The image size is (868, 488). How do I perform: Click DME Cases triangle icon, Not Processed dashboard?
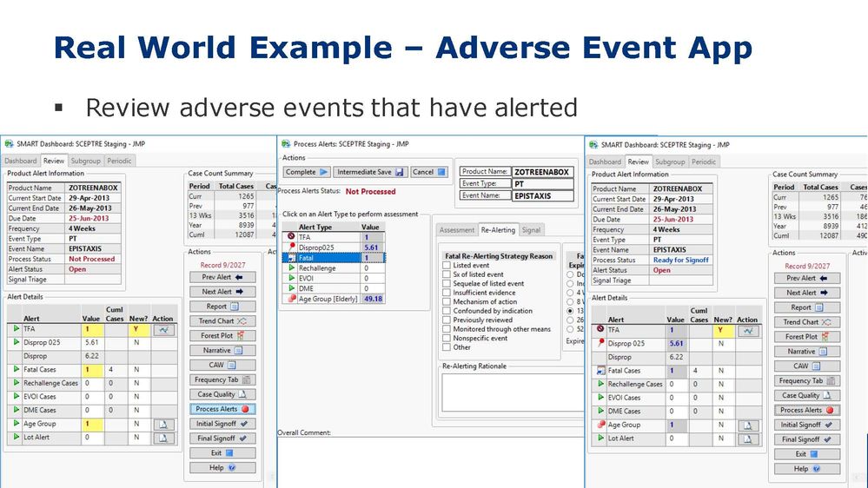16,410
